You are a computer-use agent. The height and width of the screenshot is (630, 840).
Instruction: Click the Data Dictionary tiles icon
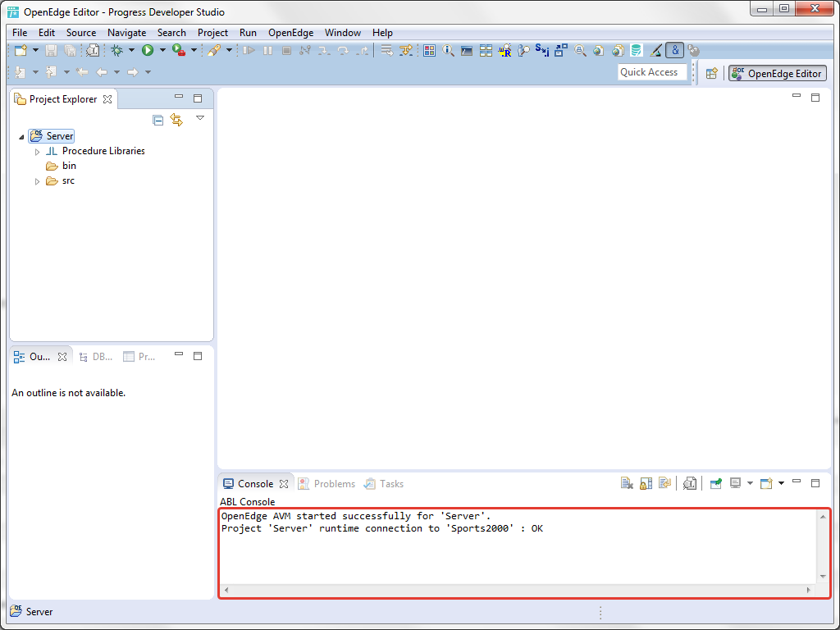coord(486,50)
